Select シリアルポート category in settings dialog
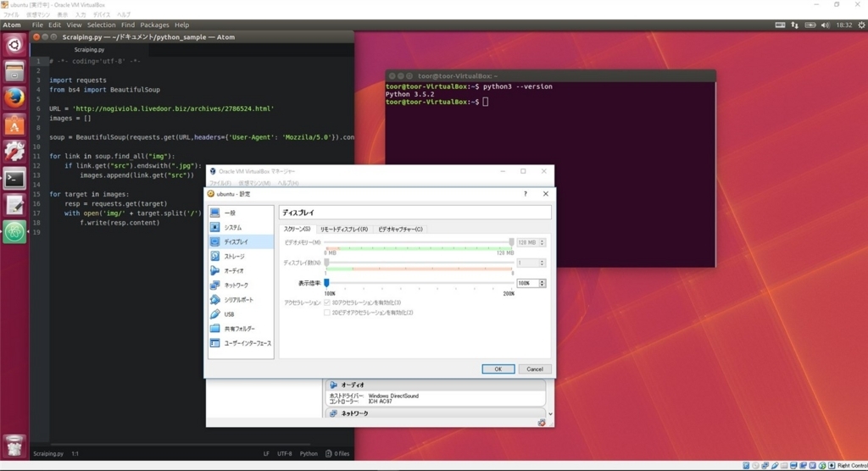Screen dimensions: 868x471 (x=241, y=299)
